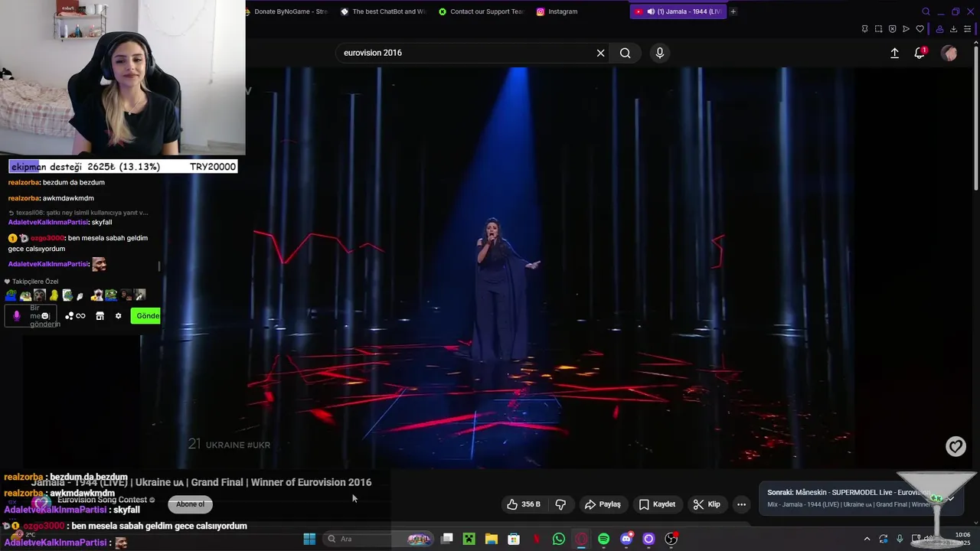980x551 pixels.
Task: Switch to the Contact our Support Team tab
Action: point(482,11)
